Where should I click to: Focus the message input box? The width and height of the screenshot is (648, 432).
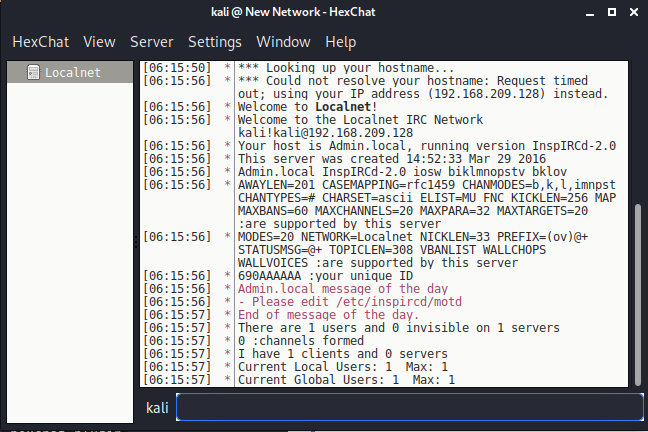(x=408, y=407)
